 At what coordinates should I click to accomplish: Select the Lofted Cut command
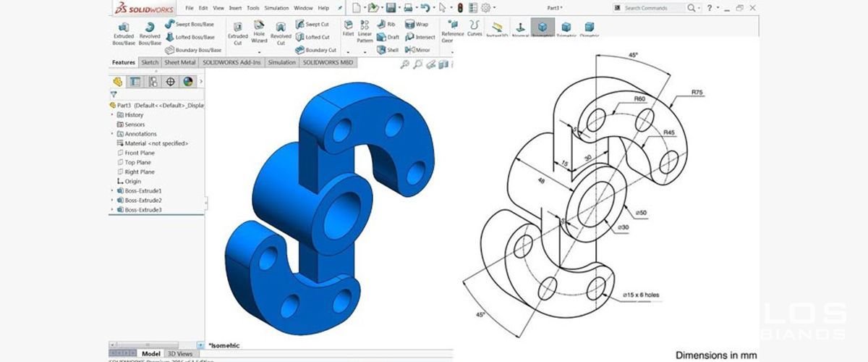click(312, 37)
